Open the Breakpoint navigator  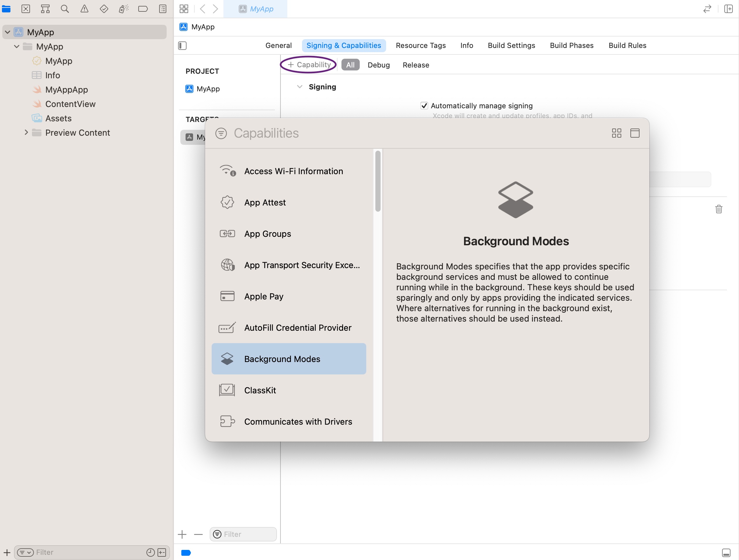tap(143, 9)
